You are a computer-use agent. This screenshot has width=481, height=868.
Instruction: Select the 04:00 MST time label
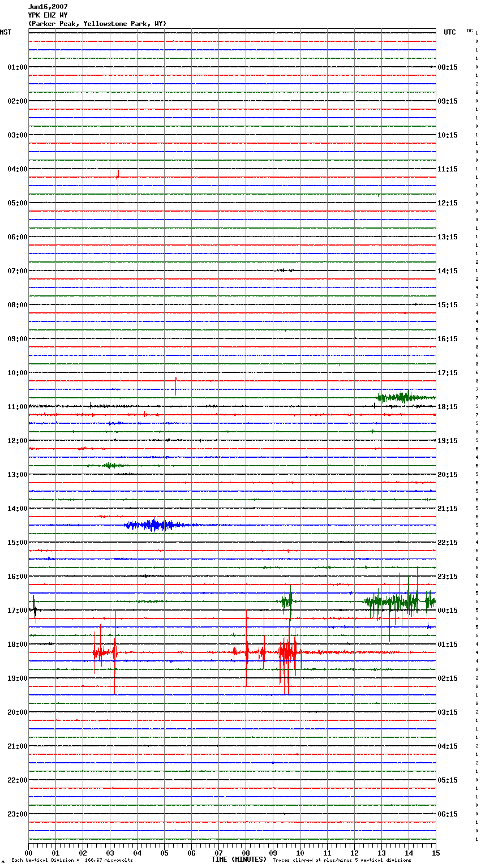[x=18, y=169]
